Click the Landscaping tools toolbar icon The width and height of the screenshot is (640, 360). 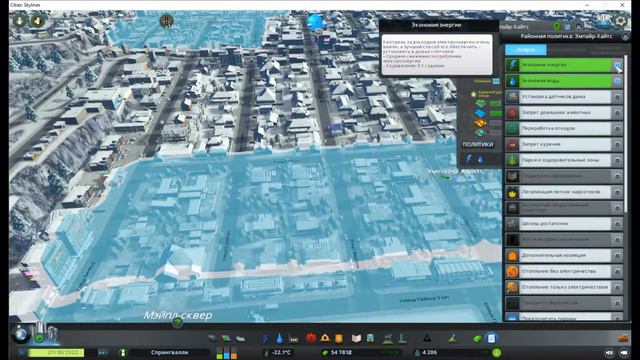(x=452, y=338)
